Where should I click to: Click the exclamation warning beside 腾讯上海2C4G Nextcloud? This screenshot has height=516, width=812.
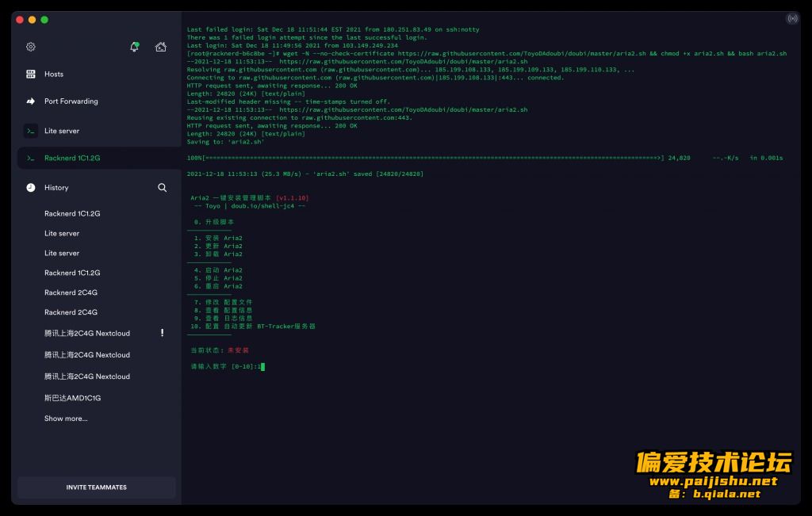coord(162,333)
